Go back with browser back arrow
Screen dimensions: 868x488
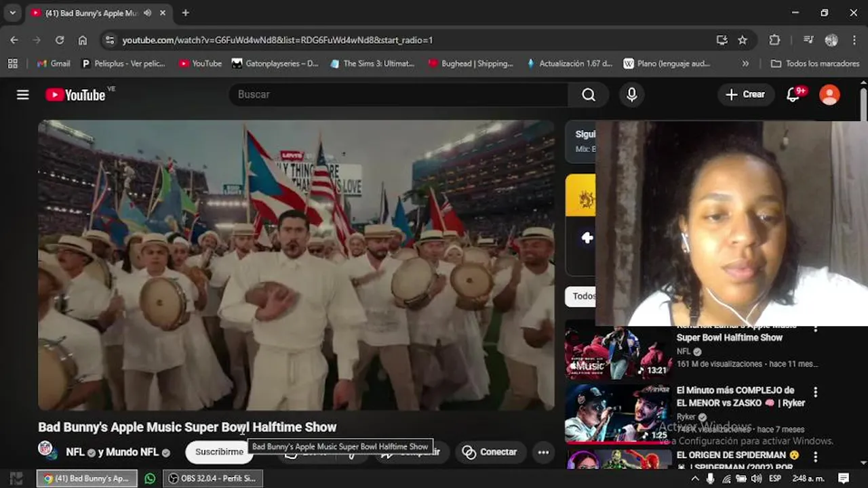point(14,40)
